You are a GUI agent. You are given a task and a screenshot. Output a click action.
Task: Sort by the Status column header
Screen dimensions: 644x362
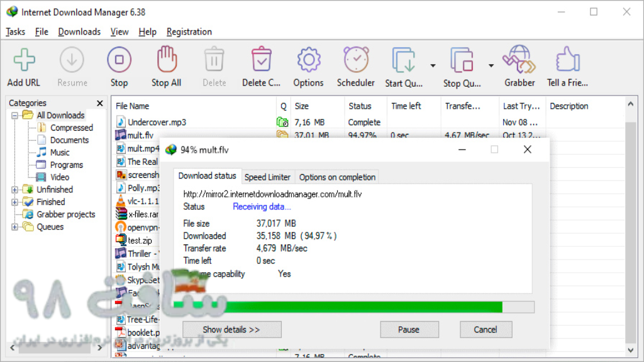[365, 106]
